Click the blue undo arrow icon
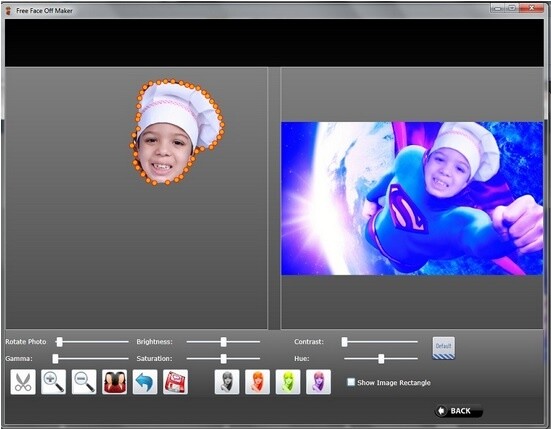 145,382
